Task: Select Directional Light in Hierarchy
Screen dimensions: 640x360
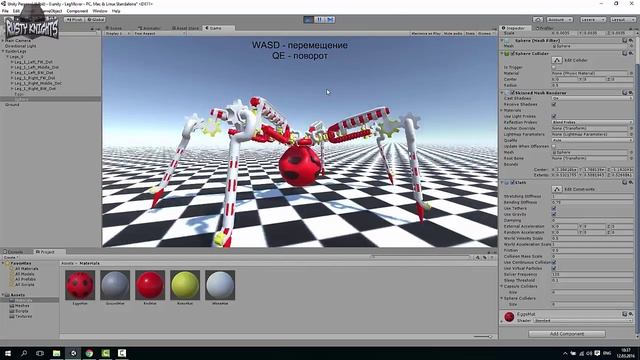Action: (x=20, y=46)
